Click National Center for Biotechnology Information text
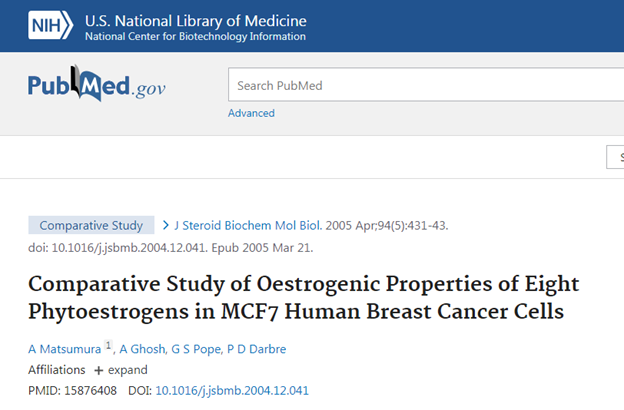 [195, 36]
